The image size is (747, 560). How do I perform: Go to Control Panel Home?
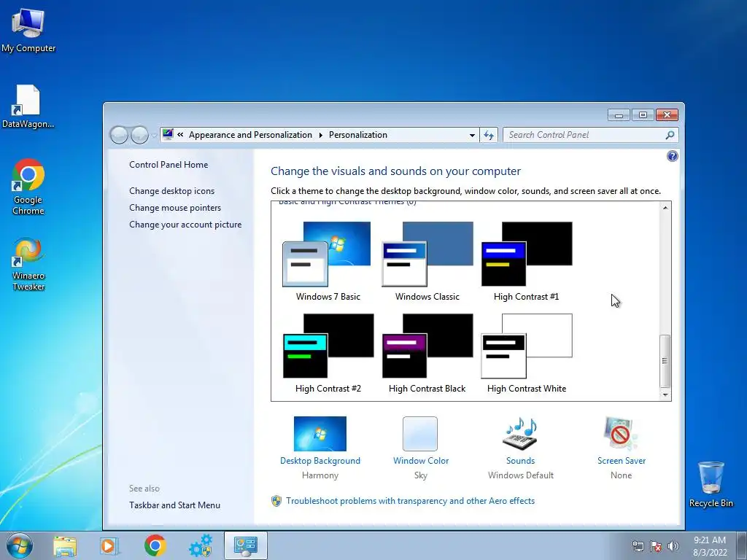[169, 165]
